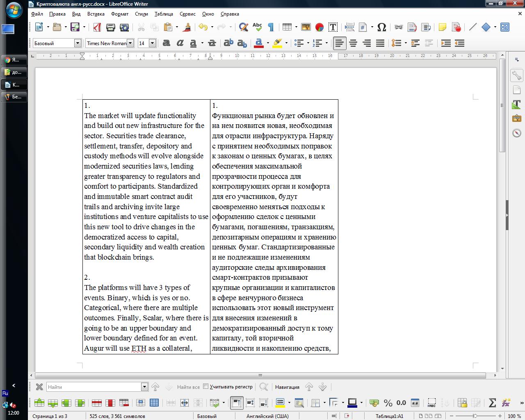The width and height of the screenshot is (525, 420).
Task: Center align the paragraph
Action: [353, 43]
